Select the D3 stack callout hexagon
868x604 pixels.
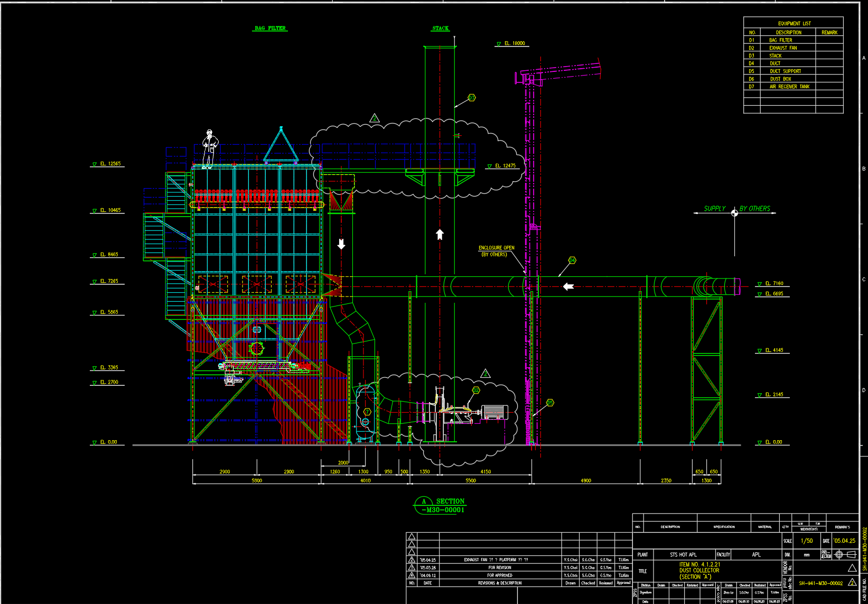[471, 98]
